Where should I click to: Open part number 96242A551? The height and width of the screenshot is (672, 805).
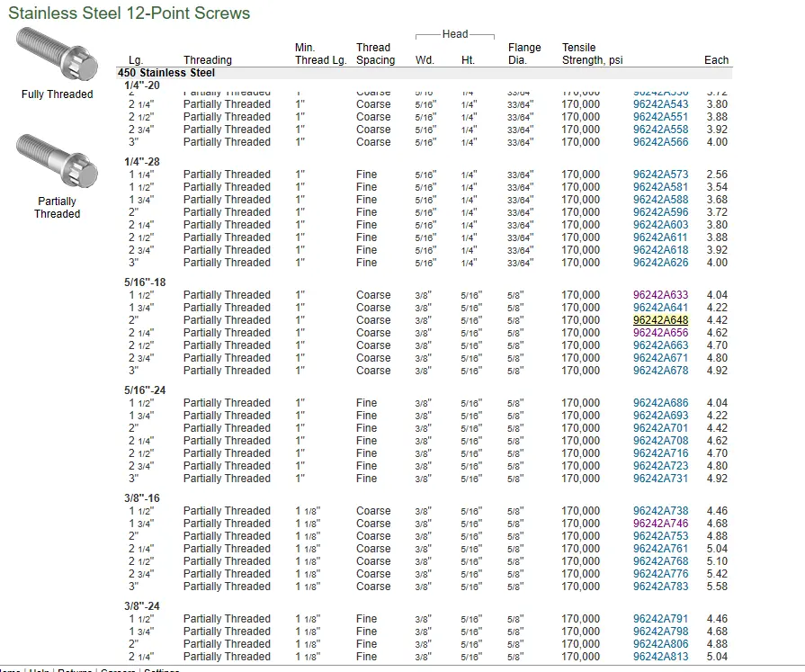[x=660, y=117]
